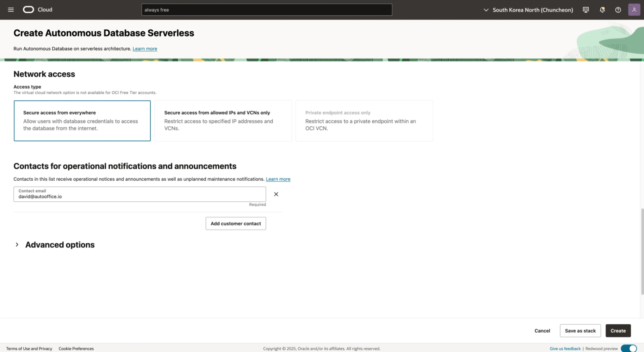
Task: Click the Access type label
Action: click(27, 87)
